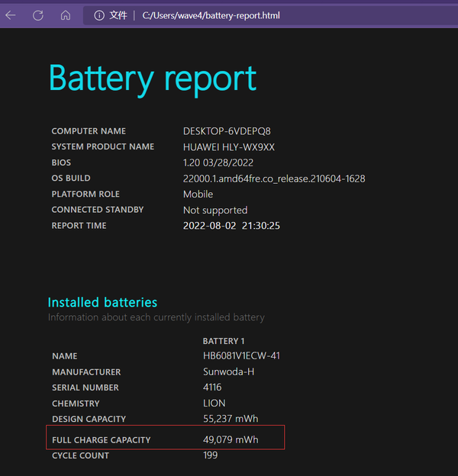
Task: Select design capacity '55,237 mWh'
Action: pyautogui.click(x=231, y=419)
